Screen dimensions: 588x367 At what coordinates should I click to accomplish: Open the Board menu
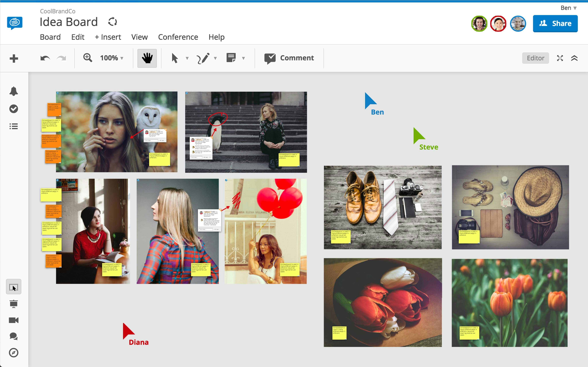pyautogui.click(x=50, y=37)
